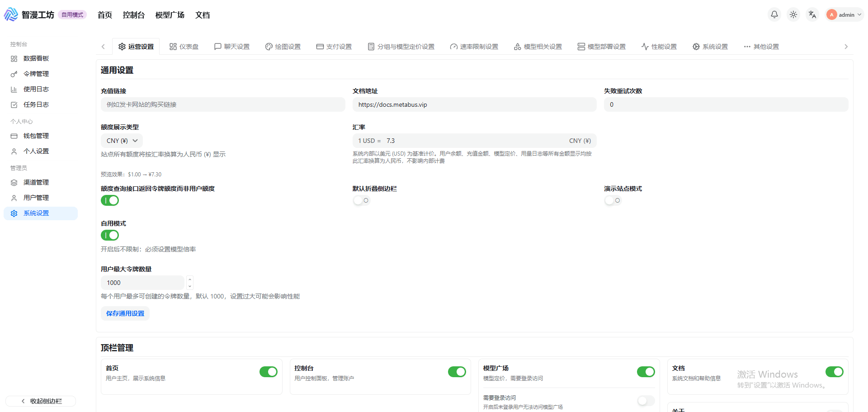Click the admin avatar icon
Viewport: 868px width, 412px height.
coord(831,14)
